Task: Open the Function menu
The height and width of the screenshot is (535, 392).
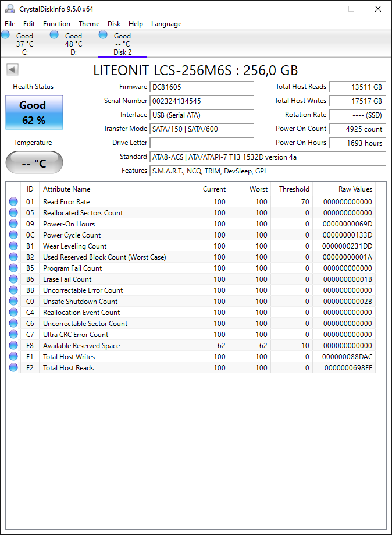Action: pos(56,23)
